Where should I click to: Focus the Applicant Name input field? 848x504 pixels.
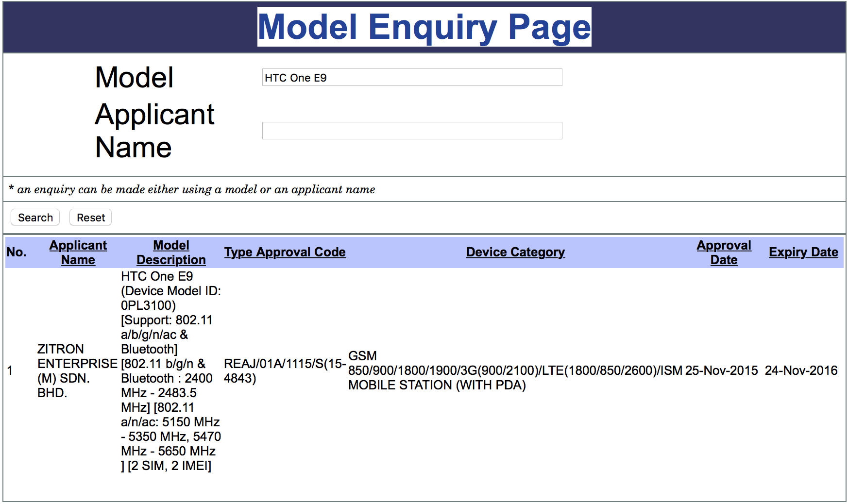(412, 131)
